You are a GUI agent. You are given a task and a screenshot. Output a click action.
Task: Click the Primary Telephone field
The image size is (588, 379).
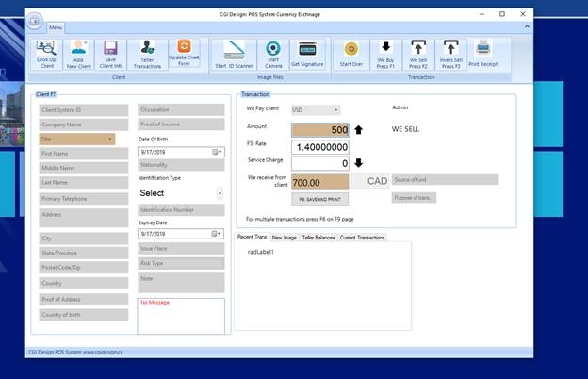[x=83, y=199]
